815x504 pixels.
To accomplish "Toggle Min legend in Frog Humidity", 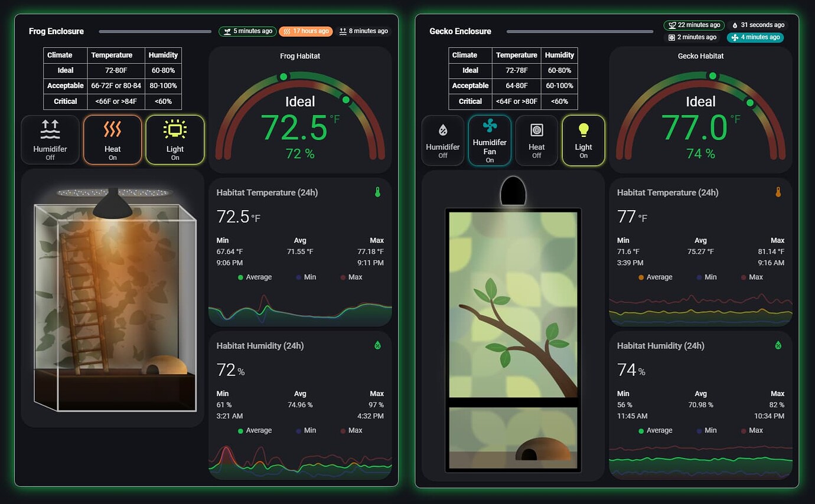I will [305, 431].
